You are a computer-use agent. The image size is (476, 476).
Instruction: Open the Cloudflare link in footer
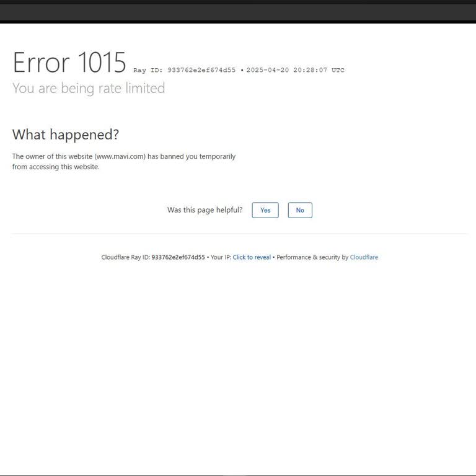tap(364, 257)
